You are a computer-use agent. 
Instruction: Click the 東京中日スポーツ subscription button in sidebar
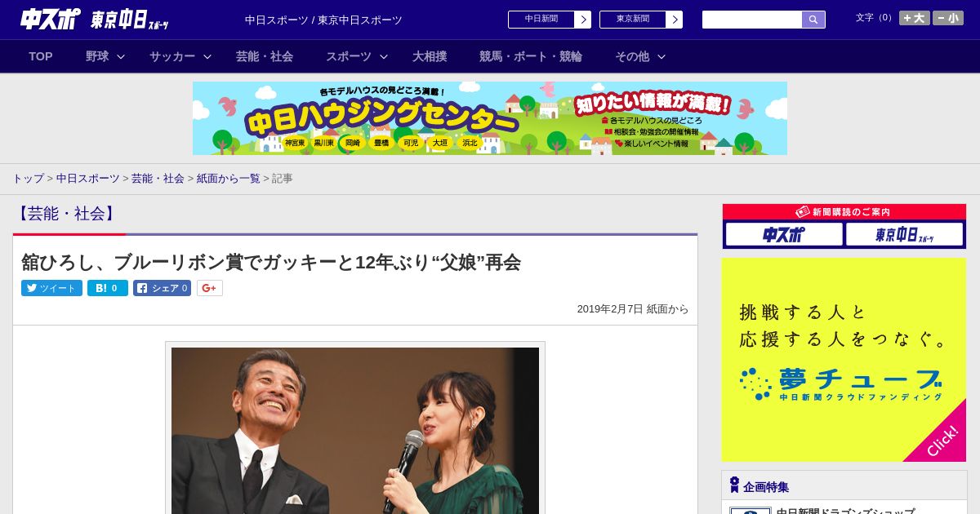[x=904, y=234]
